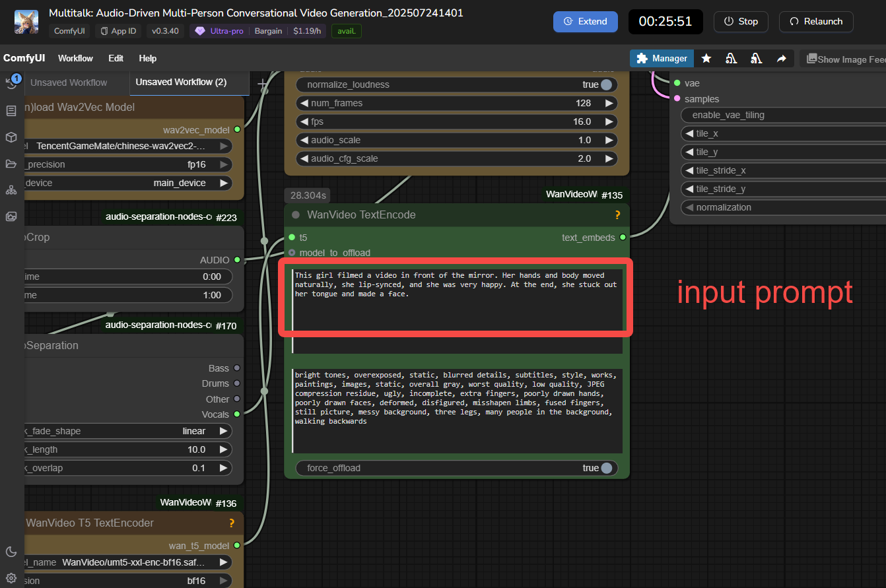Click the Relaunch button
The height and width of the screenshot is (588, 886).
(x=816, y=21)
